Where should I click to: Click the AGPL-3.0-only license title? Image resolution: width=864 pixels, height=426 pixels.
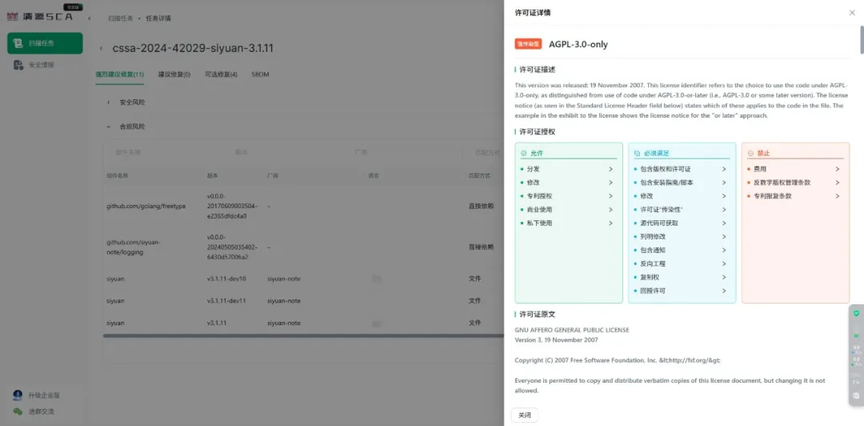[578, 44]
